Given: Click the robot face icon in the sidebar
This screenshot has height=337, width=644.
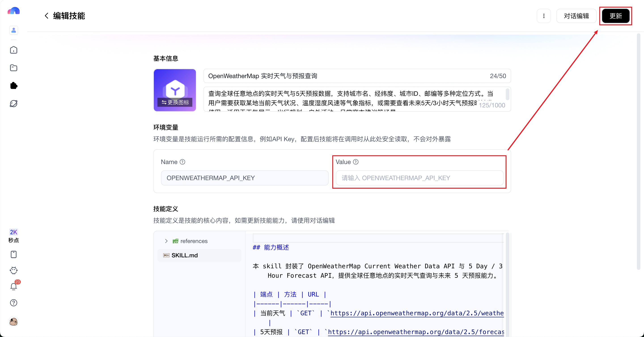Looking at the screenshot, I should [x=13, y=270].
